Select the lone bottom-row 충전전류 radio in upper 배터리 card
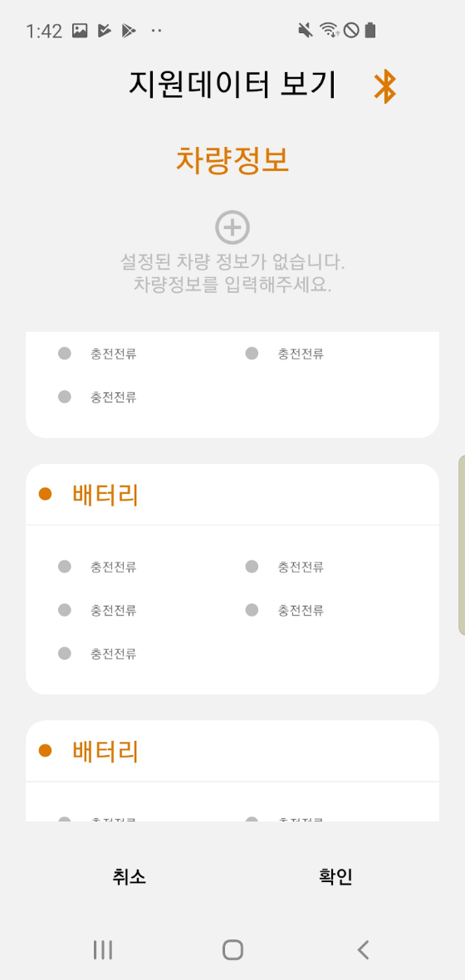 tap(65, 653)
